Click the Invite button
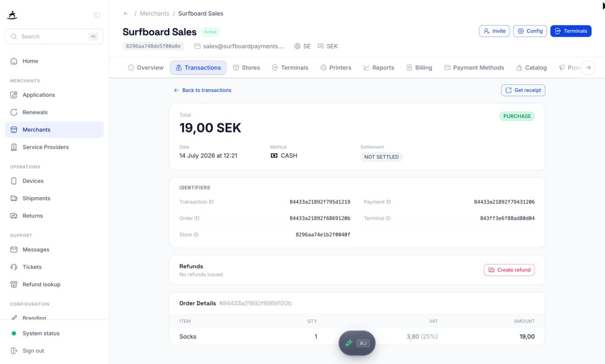This screenshot has width=605, height=364. pyautogui.click(x=494, y=31)
